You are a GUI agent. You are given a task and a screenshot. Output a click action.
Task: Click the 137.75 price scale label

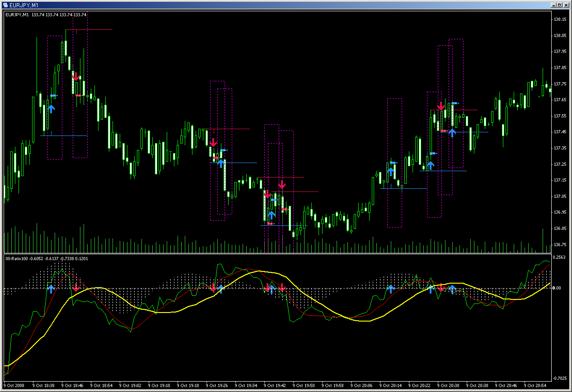560,84
